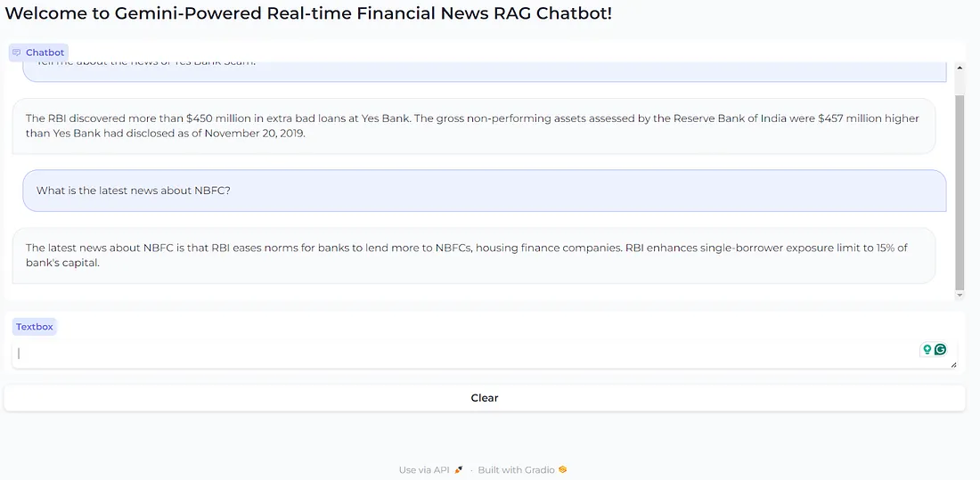Click the Textbox label

35,327
